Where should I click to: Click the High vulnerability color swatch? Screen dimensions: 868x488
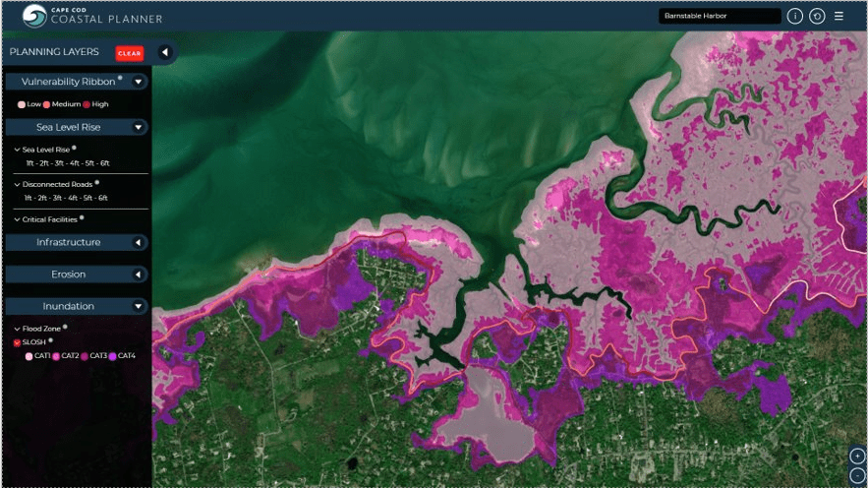tap(87, 104)
